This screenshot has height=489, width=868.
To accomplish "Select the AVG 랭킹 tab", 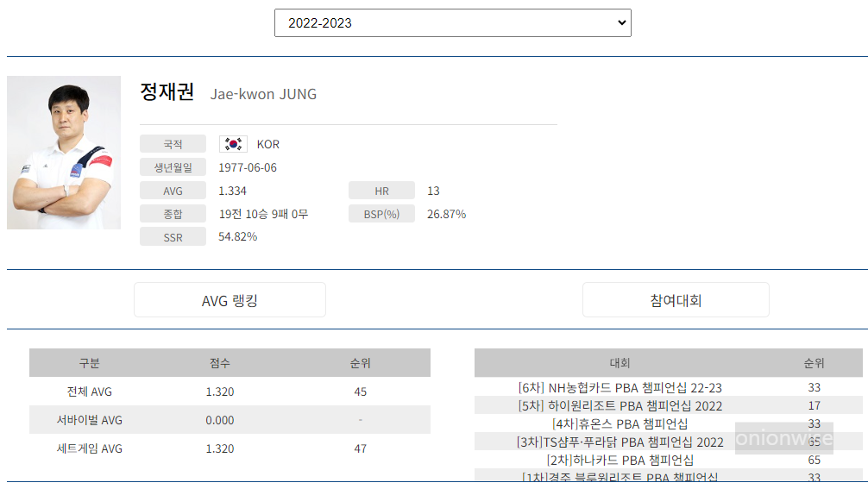I will [x=230, y=300].
